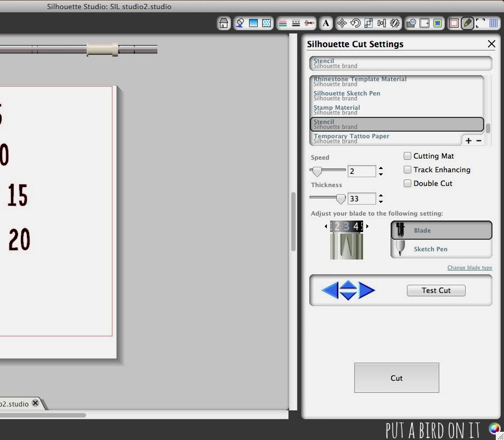Move blade down with blue arrow
Image resolution: width=504 pixels, height=440 pixels.
348,296
